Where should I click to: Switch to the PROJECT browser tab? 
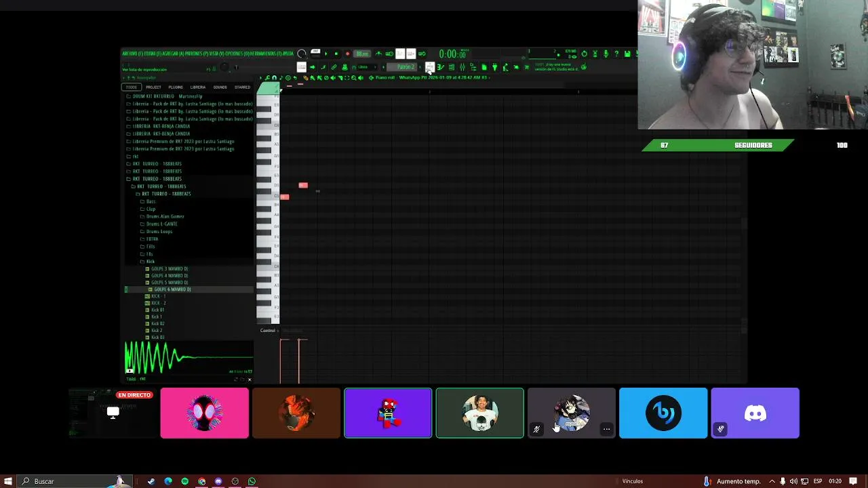[153, 87]
